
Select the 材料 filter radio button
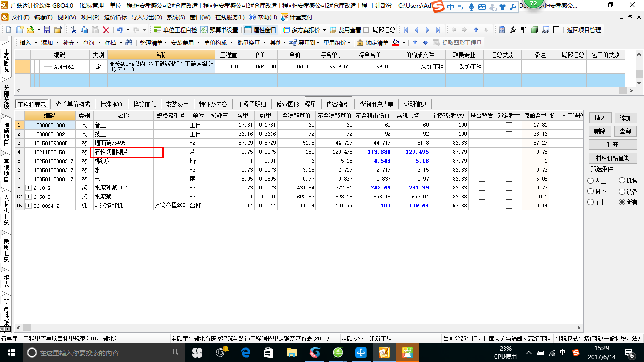point(591,191)
